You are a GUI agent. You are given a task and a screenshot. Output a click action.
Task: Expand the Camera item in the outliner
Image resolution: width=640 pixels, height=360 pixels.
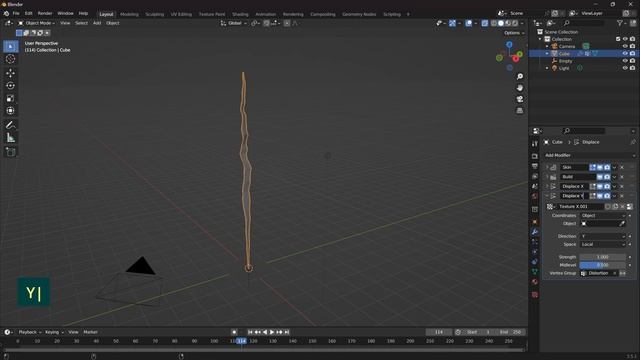point(547,47)
